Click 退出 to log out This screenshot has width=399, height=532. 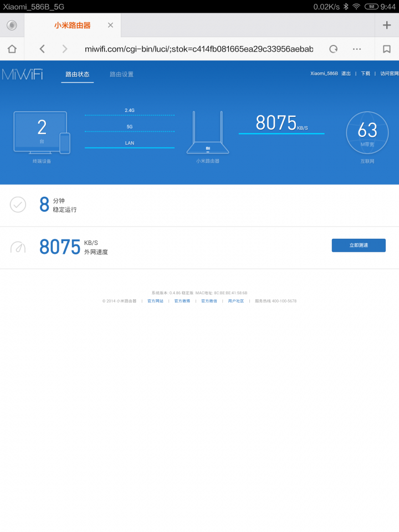click(346, 73)
